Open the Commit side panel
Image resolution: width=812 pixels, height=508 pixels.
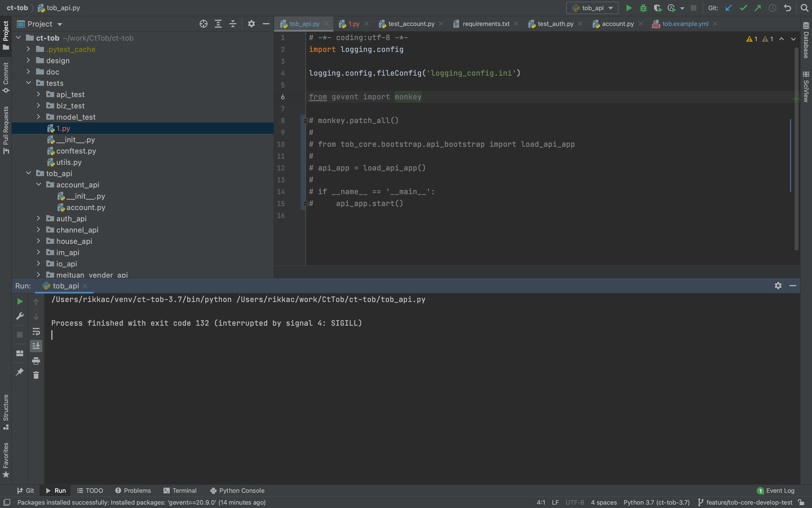pos(6,78)
